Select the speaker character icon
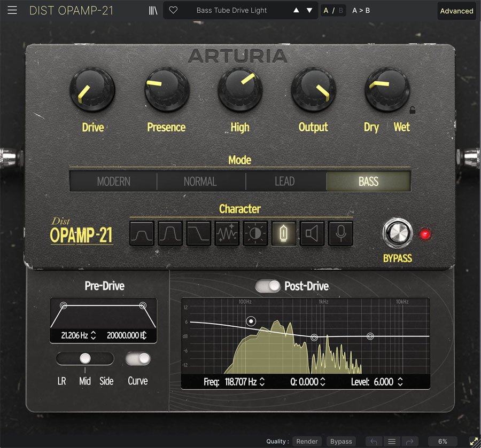 point(312,233)
